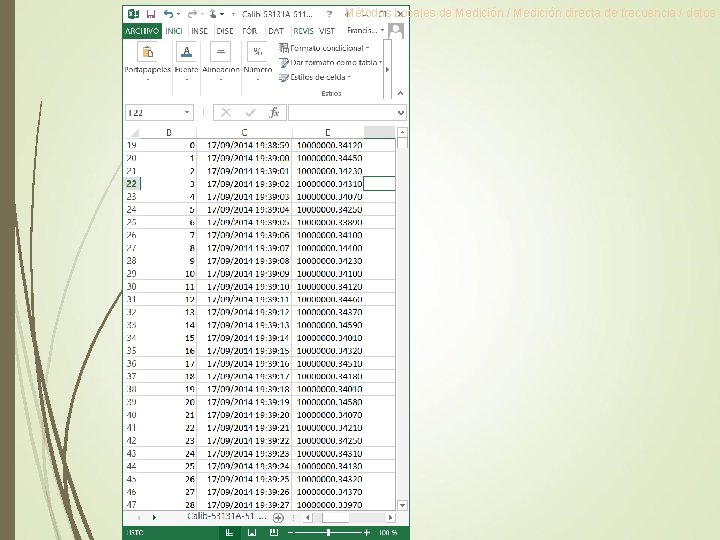
Task: Save the workbook with the floppy disk icon
Action: [151, 14]
